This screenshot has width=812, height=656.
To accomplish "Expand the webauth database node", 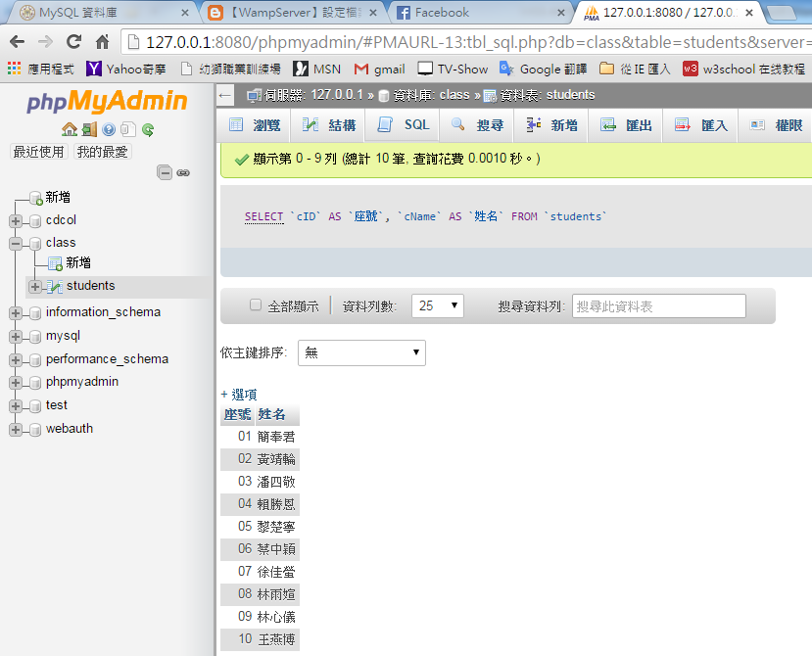I will pyautogui.click(x=16, y=429).
